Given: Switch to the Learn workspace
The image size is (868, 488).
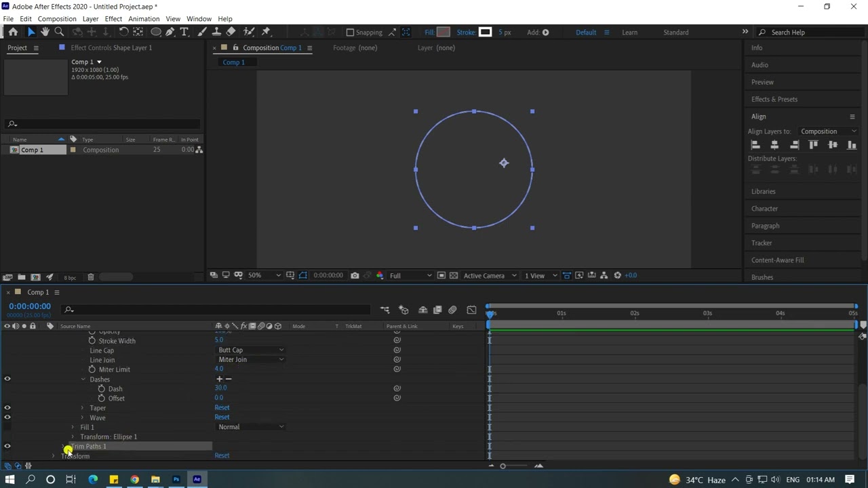Looking at the screenshot, I should pyautogui.click(x=629, y=33).
